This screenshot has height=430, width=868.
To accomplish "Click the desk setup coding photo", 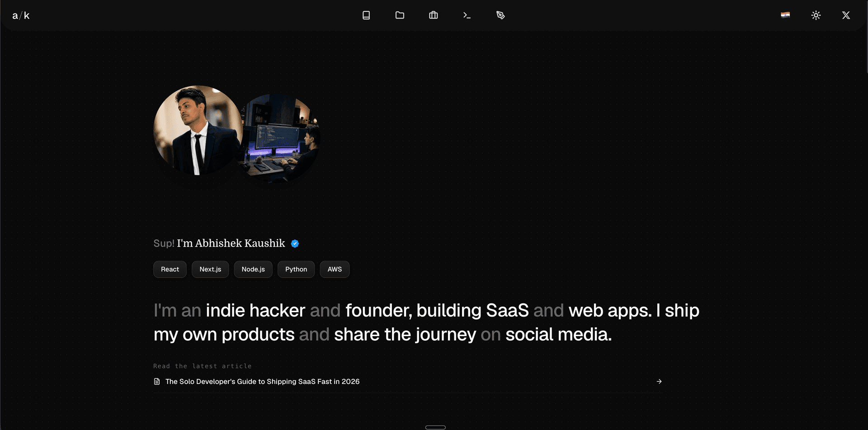I will click(x=280, y=138).
